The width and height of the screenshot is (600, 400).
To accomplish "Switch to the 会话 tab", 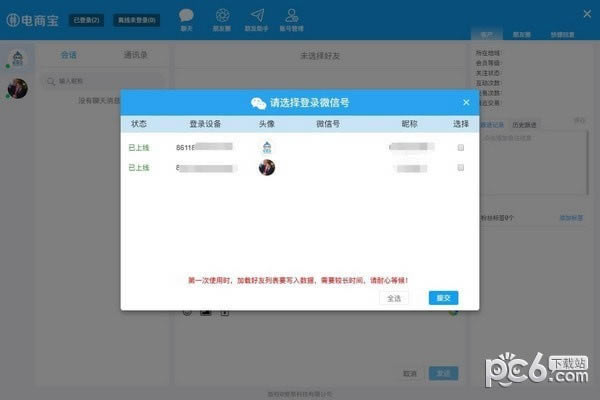I will (68, 55).
